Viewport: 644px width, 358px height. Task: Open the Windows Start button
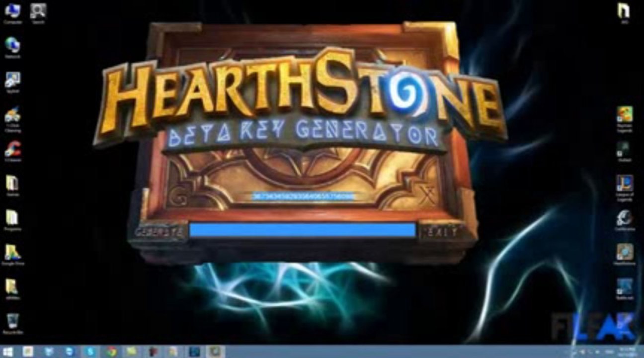click(x=8, y=352)
